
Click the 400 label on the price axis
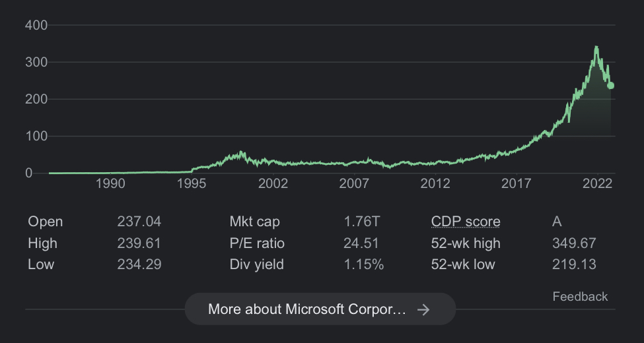[x=36, y=25]
